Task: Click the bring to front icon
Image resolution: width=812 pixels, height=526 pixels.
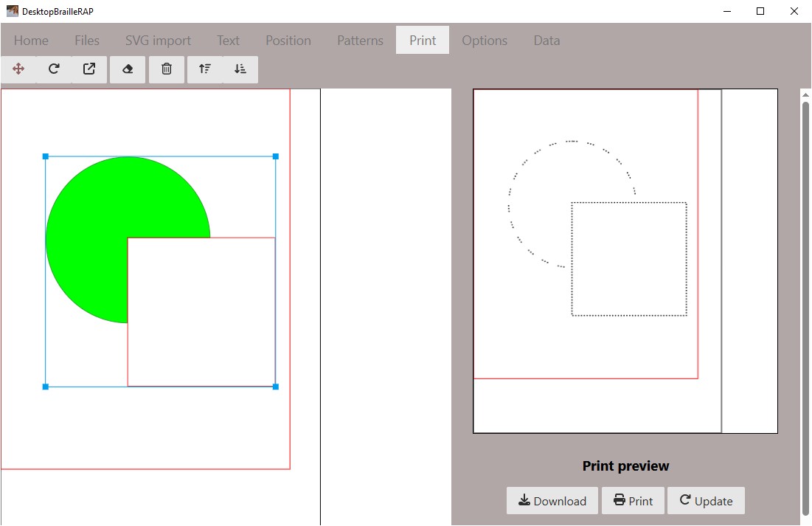Action: click(205, 69)
